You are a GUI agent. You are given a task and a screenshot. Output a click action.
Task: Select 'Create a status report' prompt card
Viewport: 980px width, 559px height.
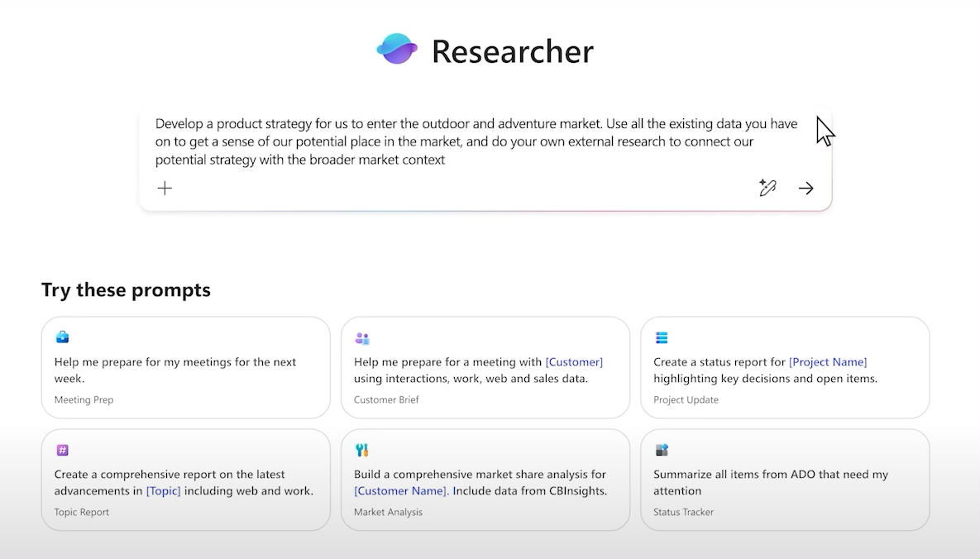tap(785, 368)
